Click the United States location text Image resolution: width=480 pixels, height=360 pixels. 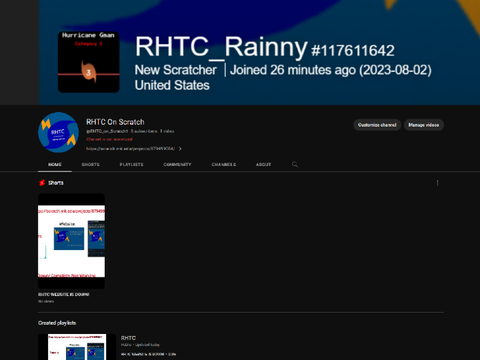tap(172, 85)
